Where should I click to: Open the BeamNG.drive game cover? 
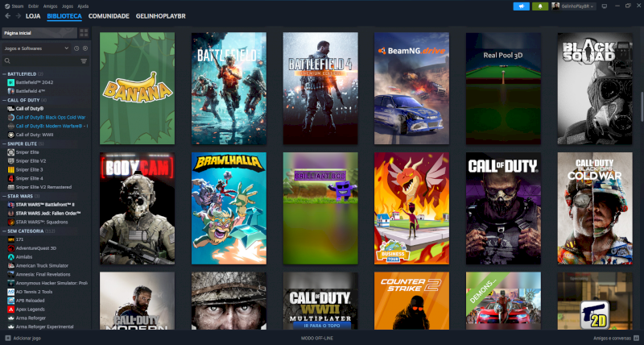click(x=411, y=89)
